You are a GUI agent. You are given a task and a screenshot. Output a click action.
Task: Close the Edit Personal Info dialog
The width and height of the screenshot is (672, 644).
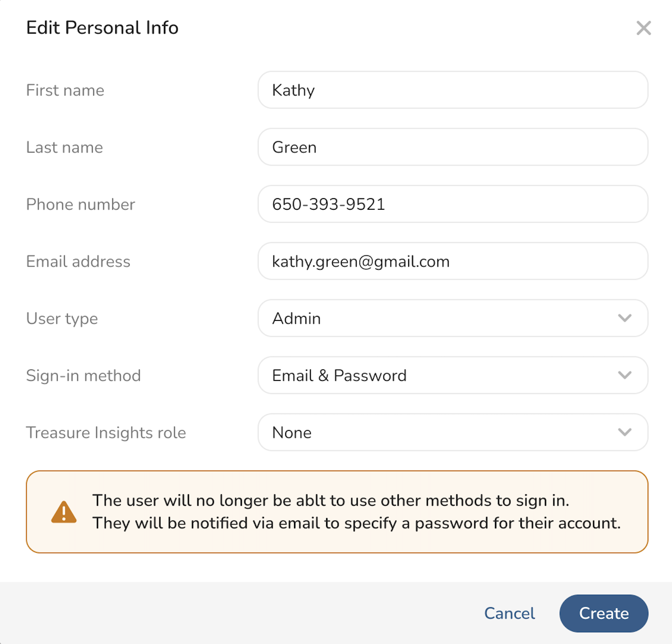(x=643, y=28)
